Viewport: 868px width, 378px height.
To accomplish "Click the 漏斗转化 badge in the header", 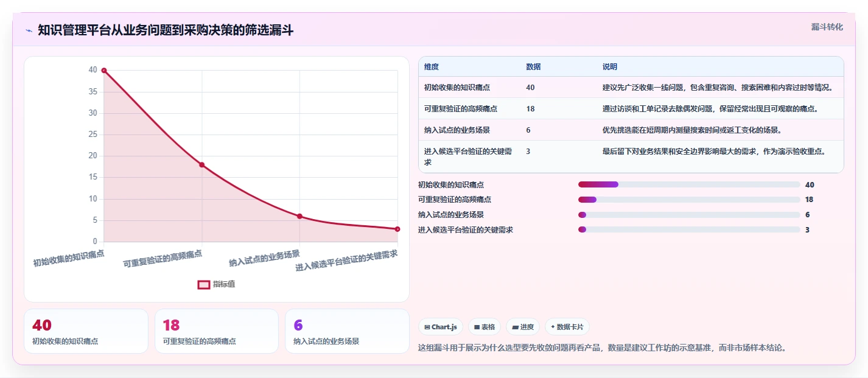I will point(827,27).
